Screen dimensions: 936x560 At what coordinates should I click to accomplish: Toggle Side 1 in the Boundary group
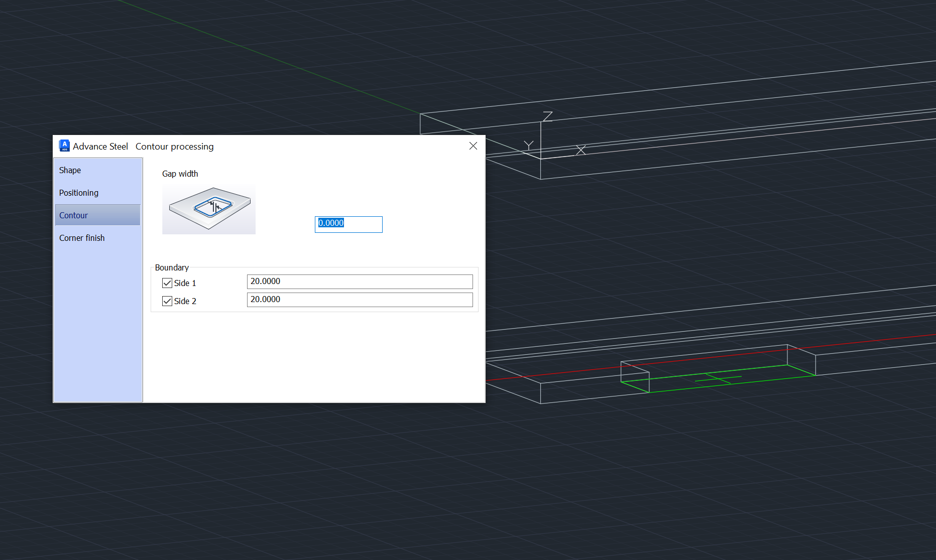tap(167, 283)
